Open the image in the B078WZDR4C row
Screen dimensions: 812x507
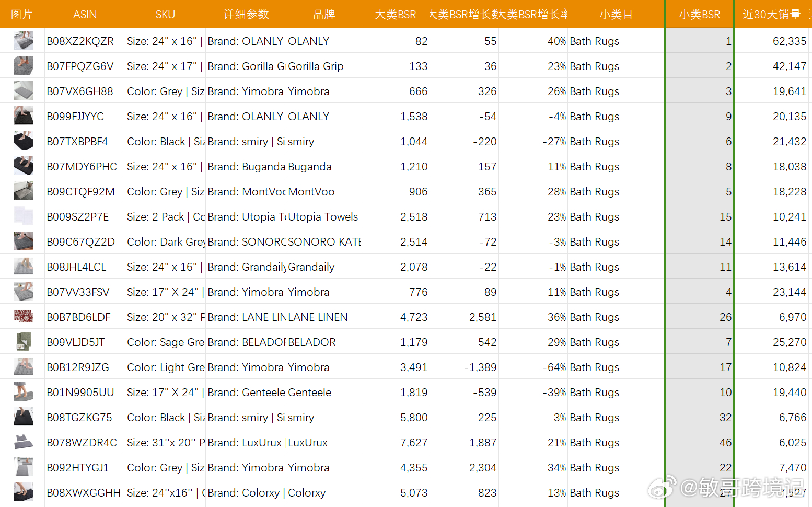[24, 442]
